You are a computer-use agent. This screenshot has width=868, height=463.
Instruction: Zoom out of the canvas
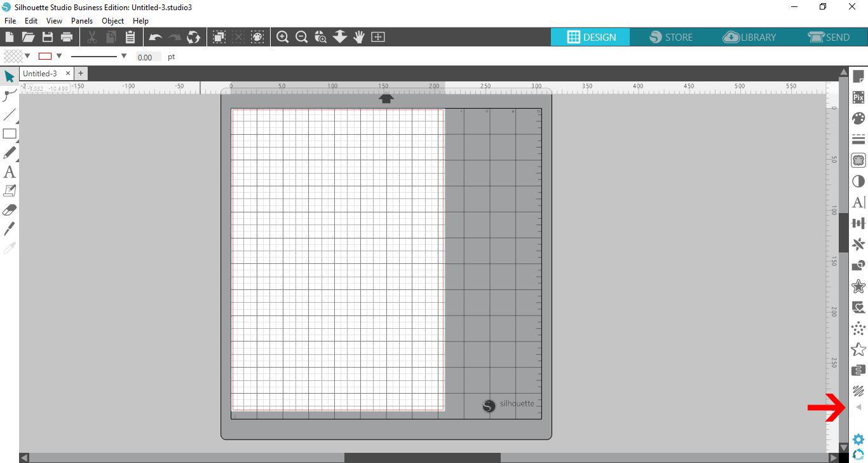(302, 37)
